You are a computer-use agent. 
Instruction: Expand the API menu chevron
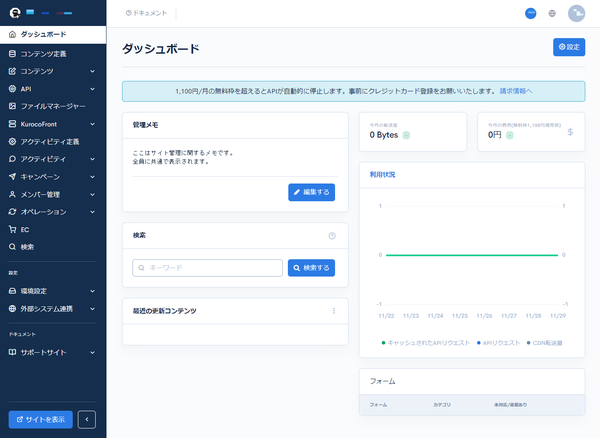click(x=93, y=89)
